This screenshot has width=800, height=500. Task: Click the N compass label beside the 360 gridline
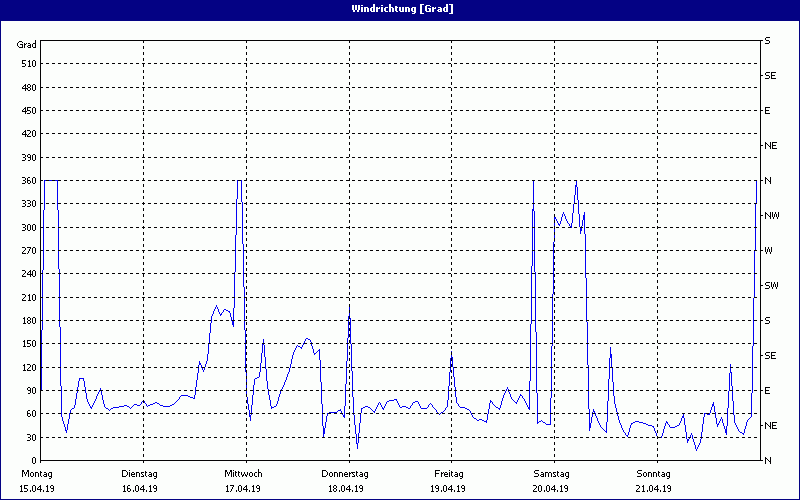(x=768, y=181)
